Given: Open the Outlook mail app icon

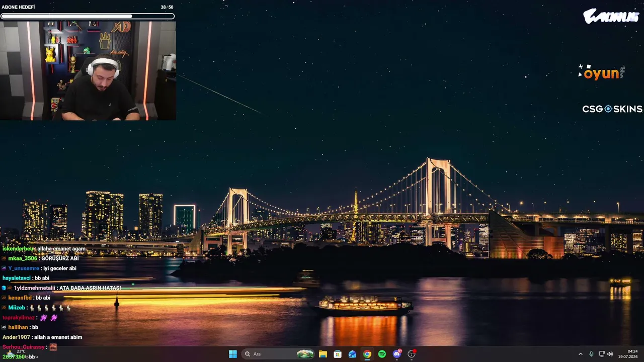Looking at the screenshot, I should click(353, 354).
